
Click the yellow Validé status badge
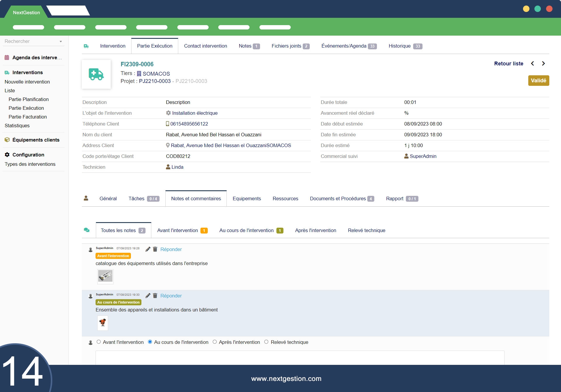538,81
